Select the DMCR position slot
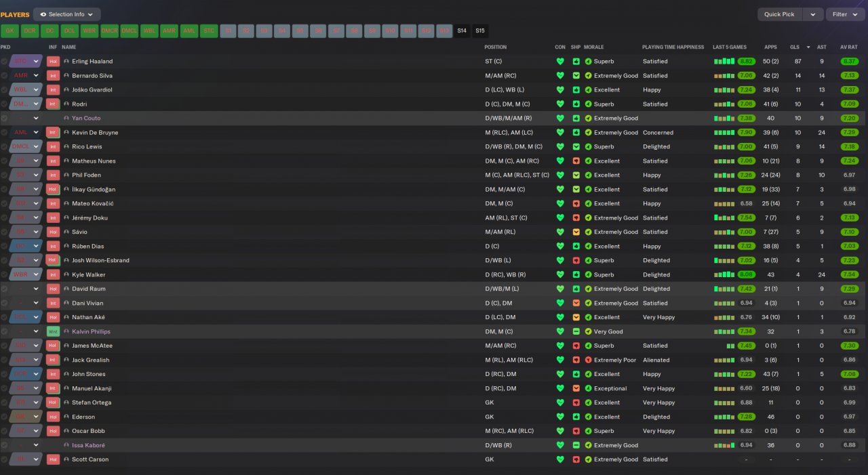This screenshot has height=475, width=868. point(110,31)
